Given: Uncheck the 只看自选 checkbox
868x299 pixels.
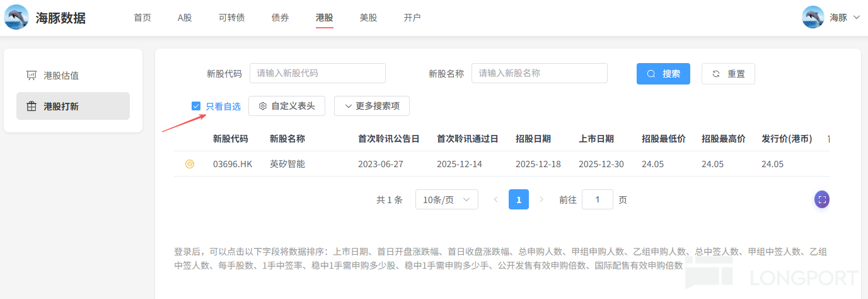Looking at the screenshot, I should pyautogui.click(x=196, y=106).
